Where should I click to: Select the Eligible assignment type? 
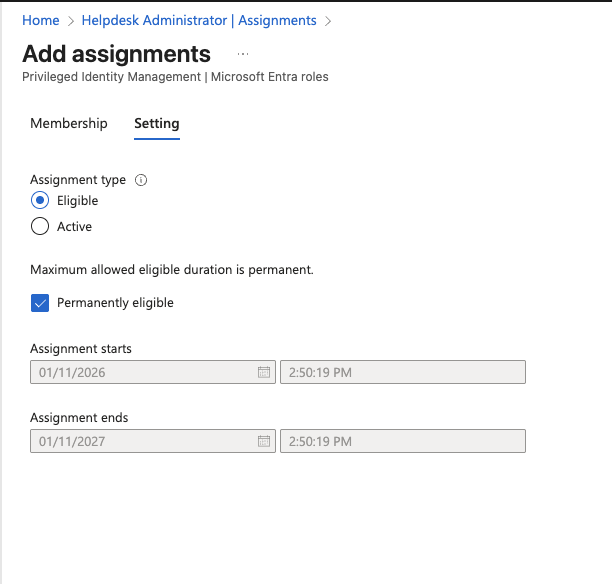[40, 201]
